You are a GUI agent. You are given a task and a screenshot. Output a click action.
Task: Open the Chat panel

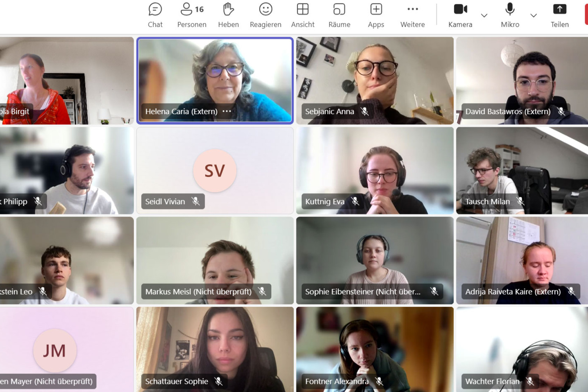(x=155, y=15)
